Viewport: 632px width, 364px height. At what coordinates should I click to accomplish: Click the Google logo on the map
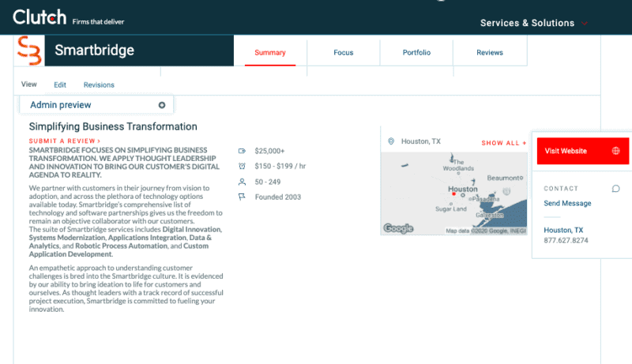(x=398, y=228)
